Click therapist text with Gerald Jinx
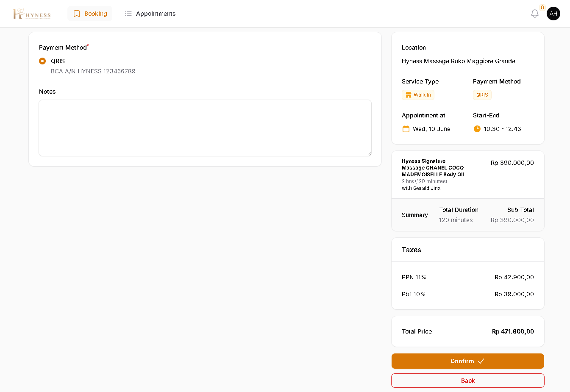This screenshot has width=570, height=392. (421, 188)
